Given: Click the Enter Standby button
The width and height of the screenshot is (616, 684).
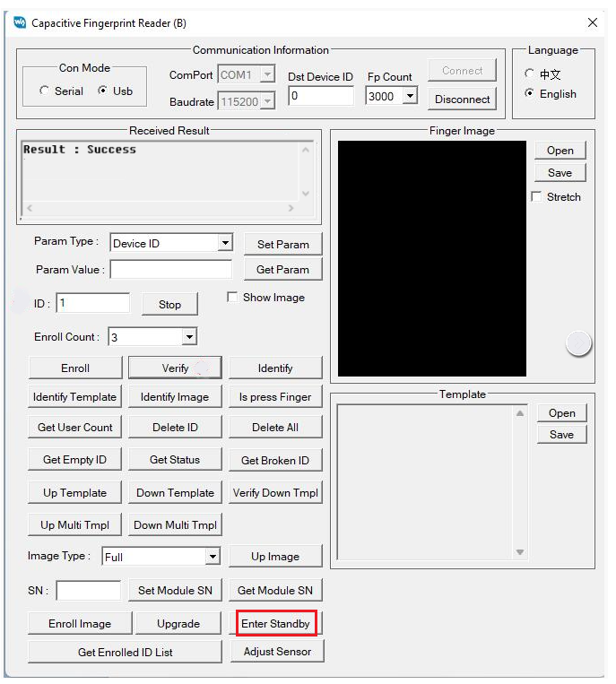Looking at the screenshot, I should click(x=275, y=623).
